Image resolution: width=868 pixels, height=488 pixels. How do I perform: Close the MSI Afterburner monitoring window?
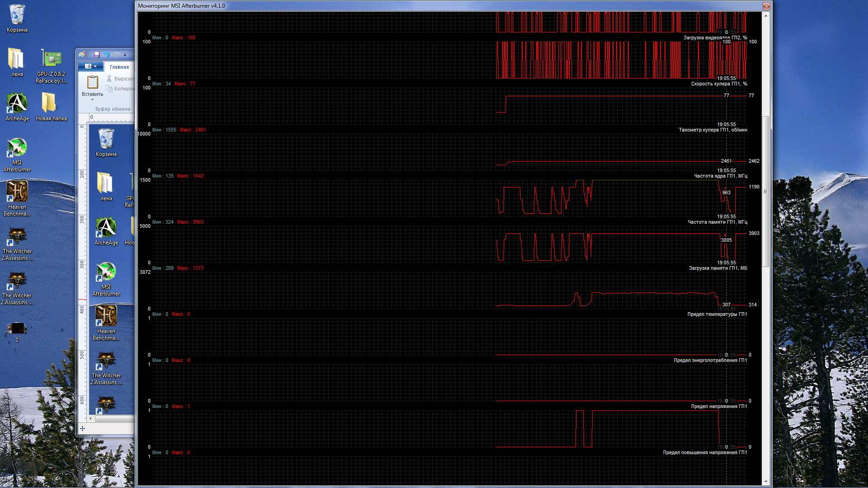(x=766, y=6)
